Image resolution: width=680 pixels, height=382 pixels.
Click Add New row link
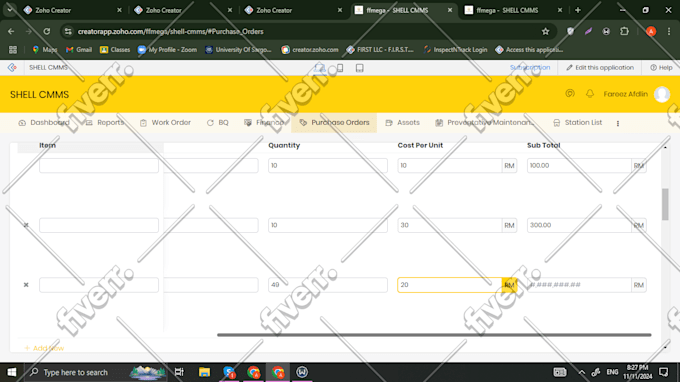[44, 348]
